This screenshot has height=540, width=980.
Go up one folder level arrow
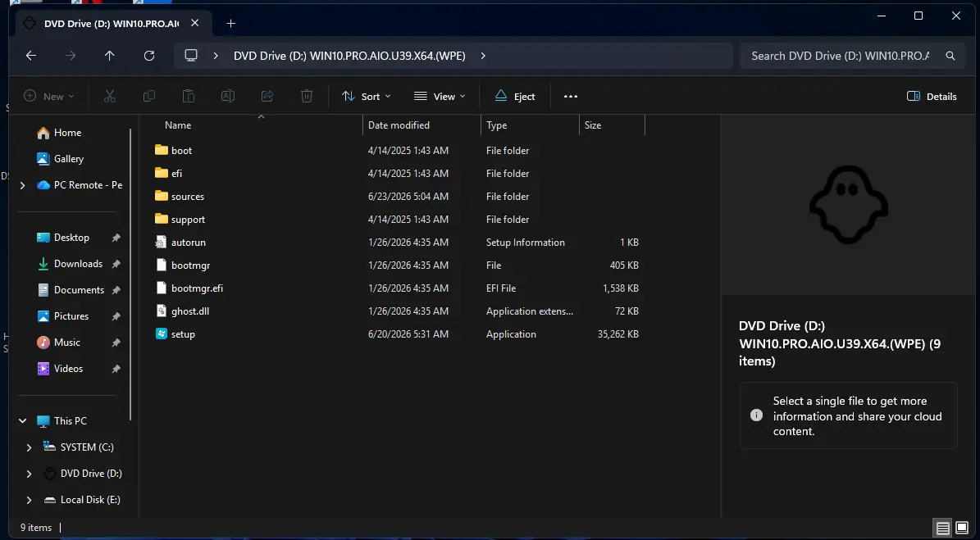coord(109,56)
